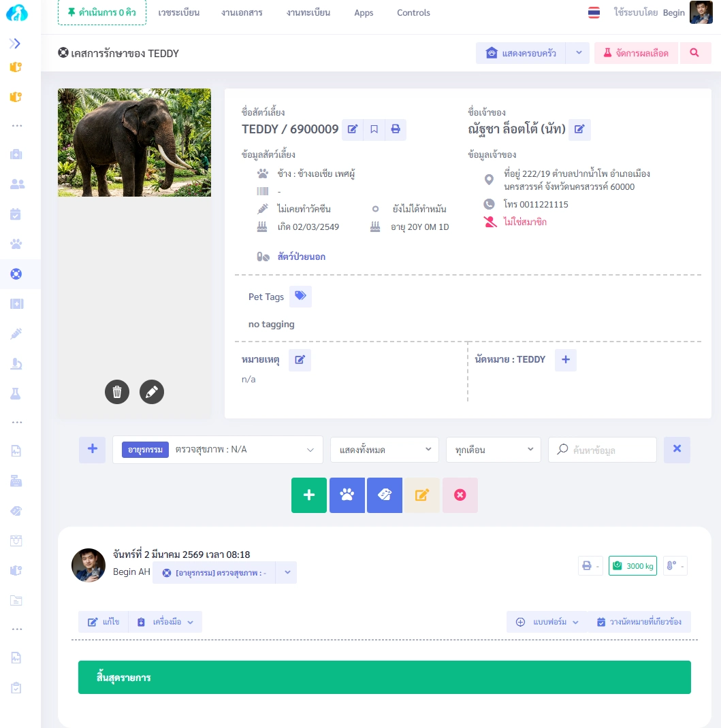Add an appointment for TEDDY with plus icon
Viewport: 721px width, 728px height.
point(566,360)
